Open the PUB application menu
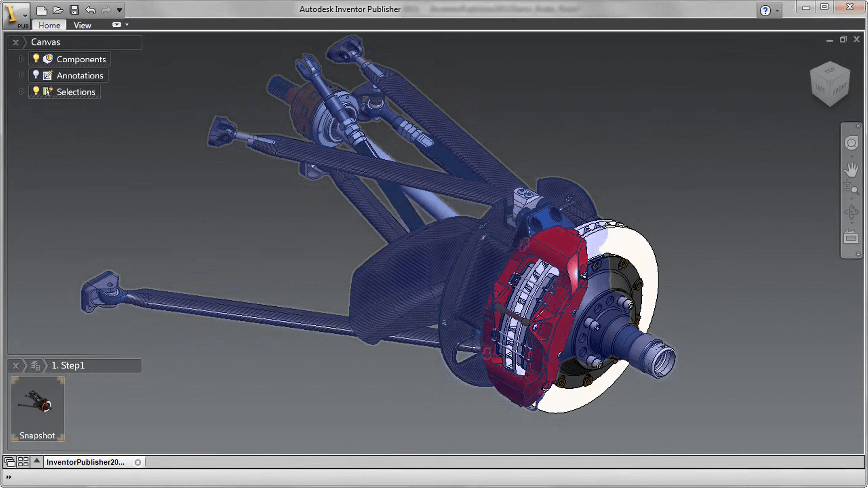 coord(16,15)
